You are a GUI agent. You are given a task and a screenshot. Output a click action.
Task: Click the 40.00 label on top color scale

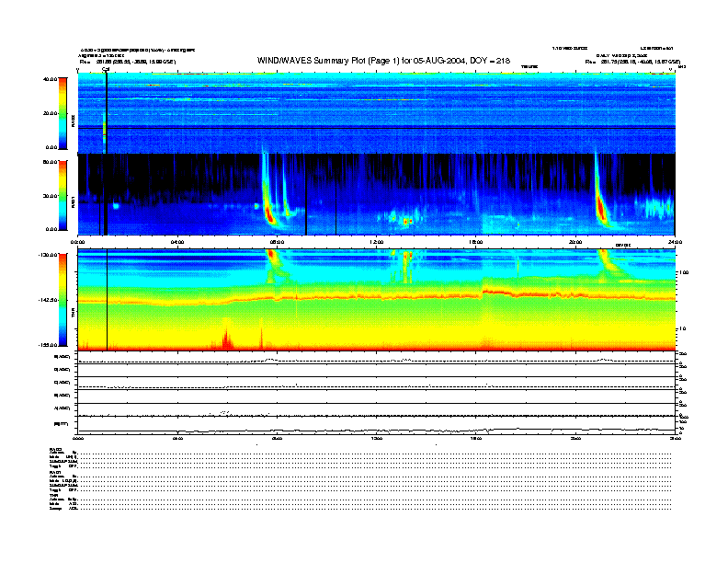click(50, 79)
